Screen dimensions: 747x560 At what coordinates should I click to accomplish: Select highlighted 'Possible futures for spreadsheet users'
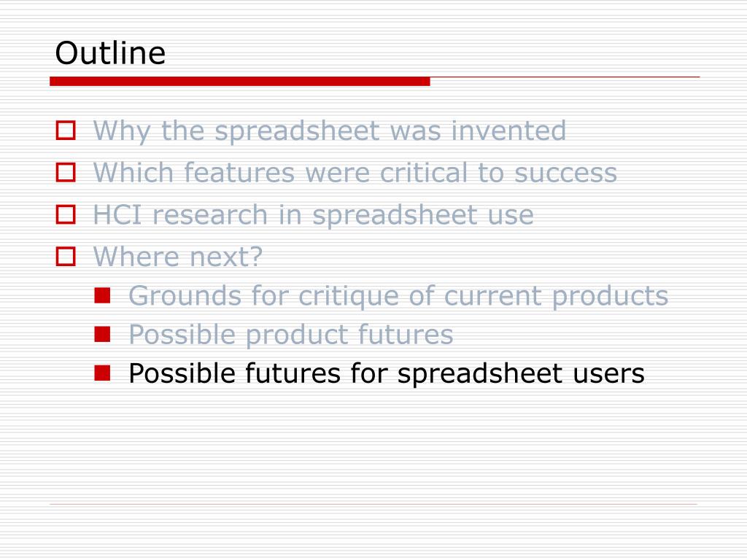point(387,373)
